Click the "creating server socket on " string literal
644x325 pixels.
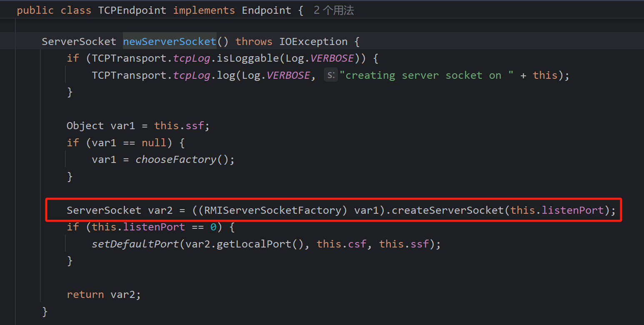pyautogui.click(x=427, y=75)
